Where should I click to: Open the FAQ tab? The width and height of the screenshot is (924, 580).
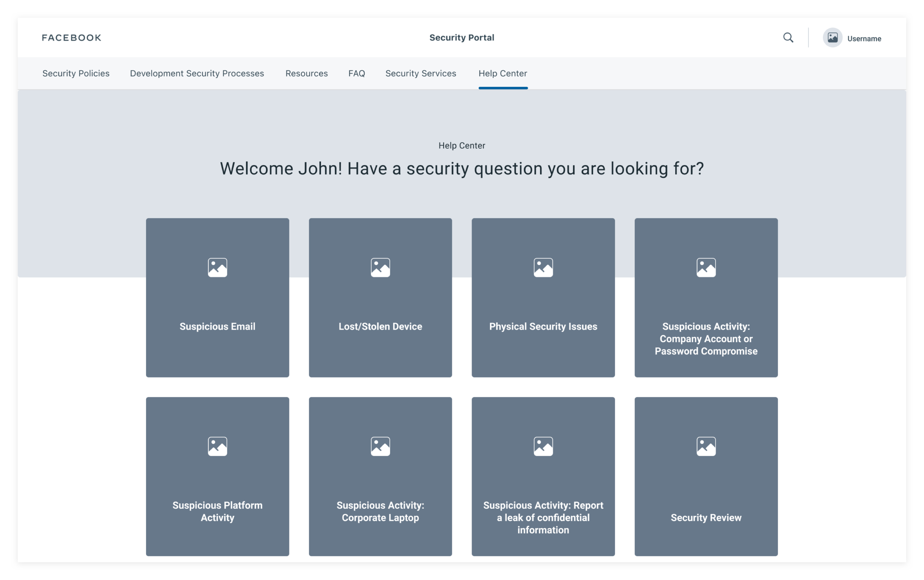(x=356, y=73)
